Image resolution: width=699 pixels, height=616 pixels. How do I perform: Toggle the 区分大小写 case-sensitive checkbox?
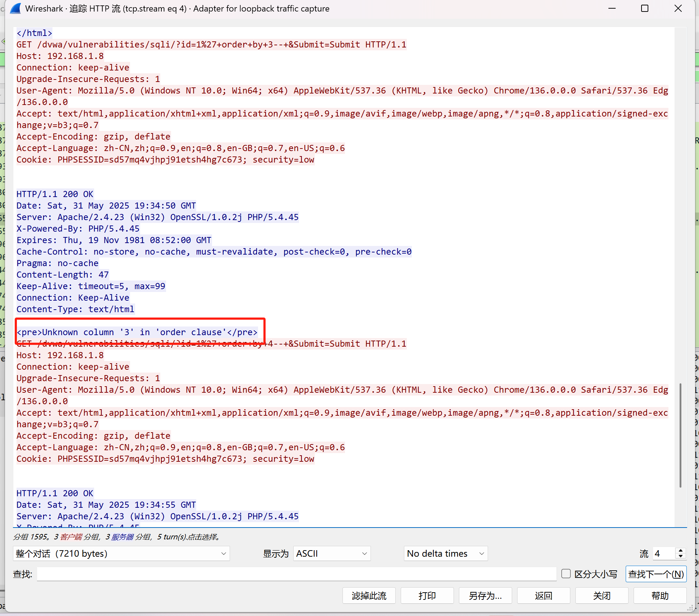[566, 574]
